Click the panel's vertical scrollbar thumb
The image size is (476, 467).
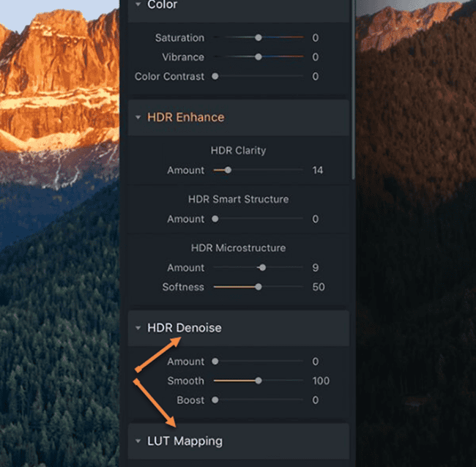click(353, 89)
